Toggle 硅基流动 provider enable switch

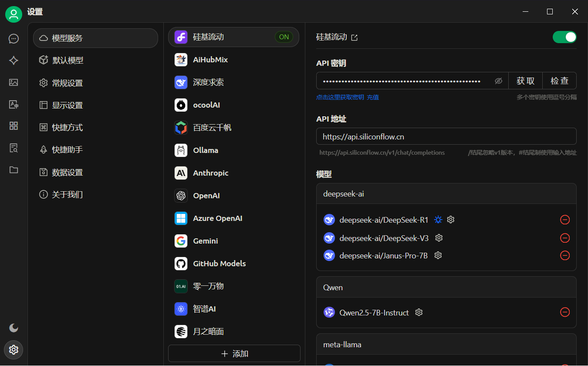(x=564, y=37)
